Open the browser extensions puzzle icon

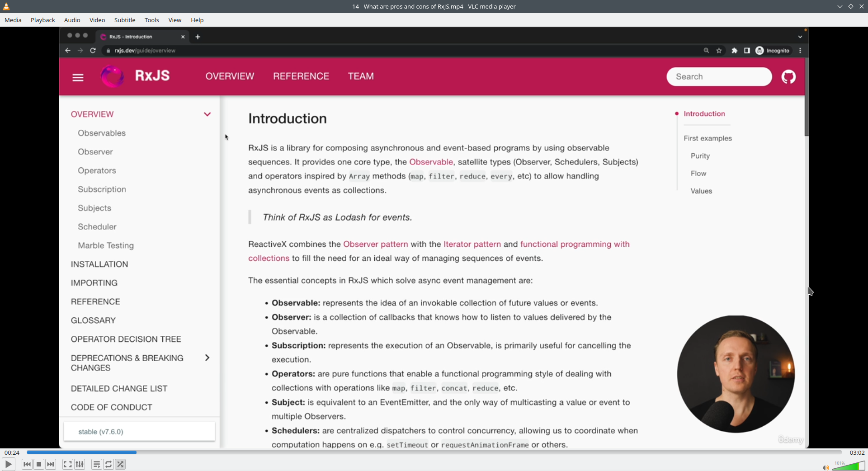pos(735,51)
